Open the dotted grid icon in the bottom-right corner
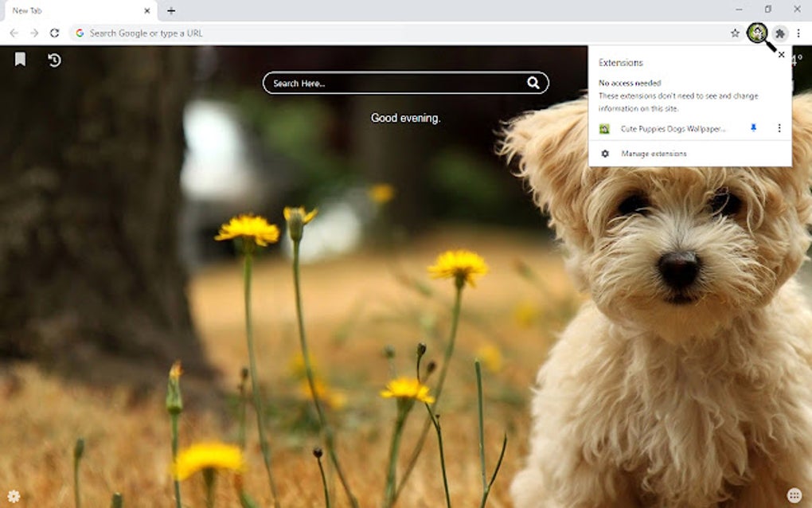 click(x=792, y=494)
